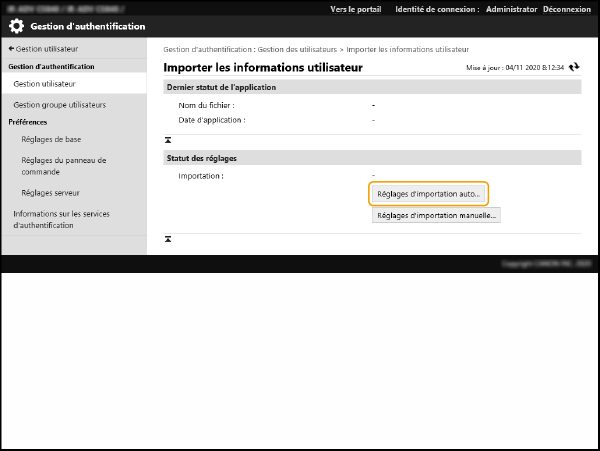600x451 pixels.
Task: Open Réglages serveur in sidebar
Action: click(50, 192)
